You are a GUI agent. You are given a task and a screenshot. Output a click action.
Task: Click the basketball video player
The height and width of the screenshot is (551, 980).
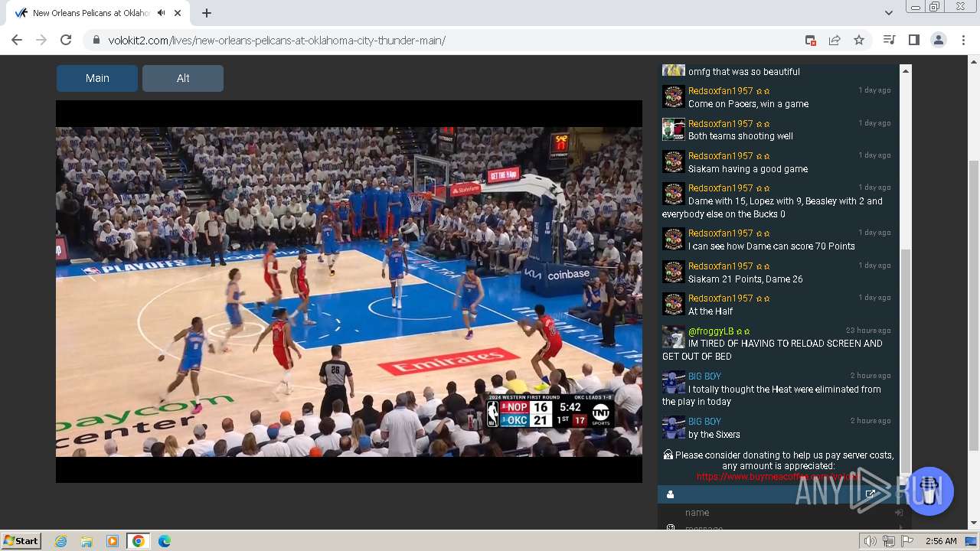349,292
